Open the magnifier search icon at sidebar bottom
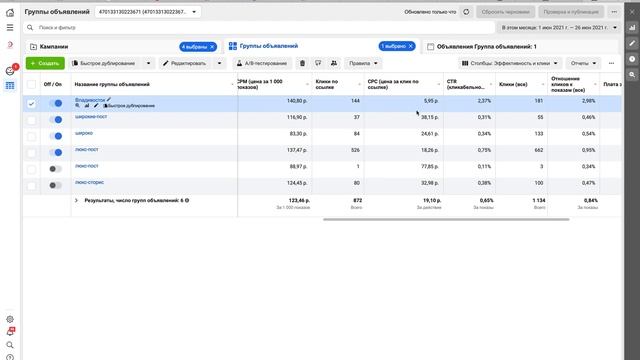640x360 pixels. pyautogui.click(x=10, y=345)
